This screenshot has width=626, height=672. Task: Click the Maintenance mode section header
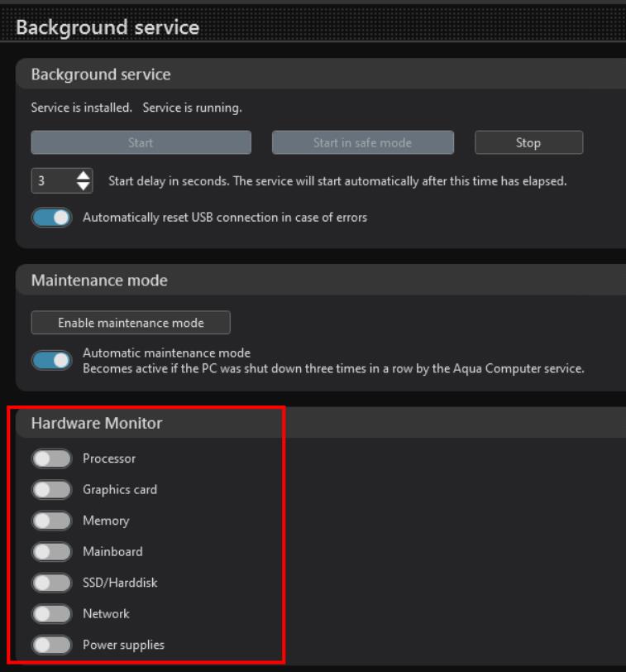click(x=99, y=281)
